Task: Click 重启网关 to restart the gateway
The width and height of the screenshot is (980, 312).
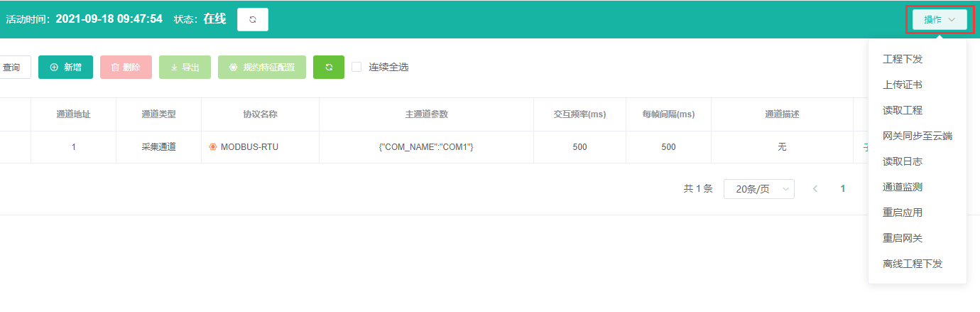Action: point(902,238)
